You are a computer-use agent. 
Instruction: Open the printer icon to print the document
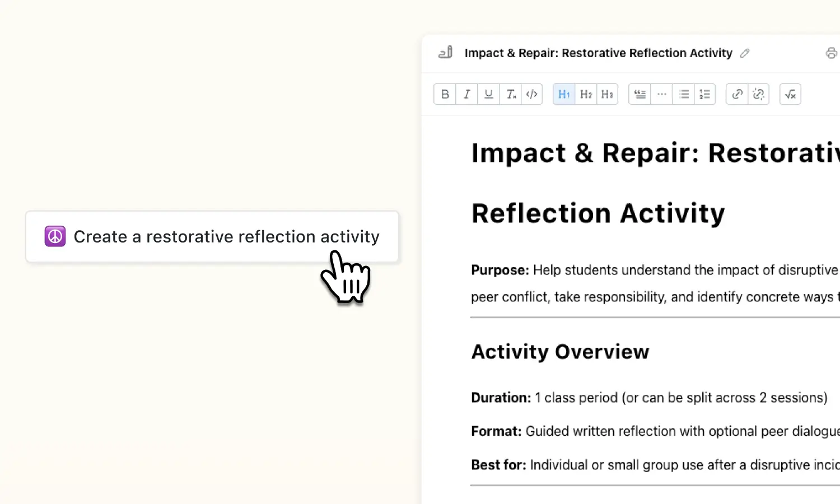pos(831,53)
